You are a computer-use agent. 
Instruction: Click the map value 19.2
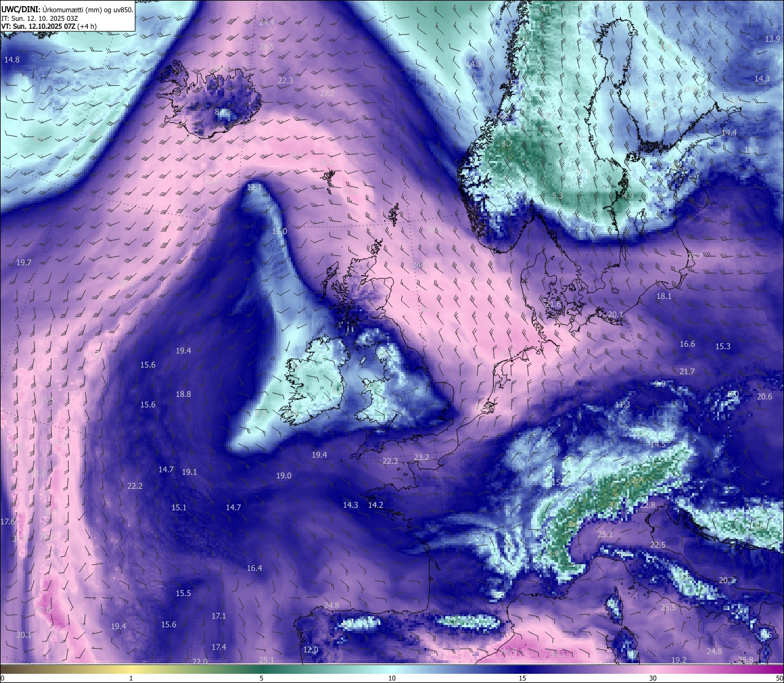(x=679, y=660)
